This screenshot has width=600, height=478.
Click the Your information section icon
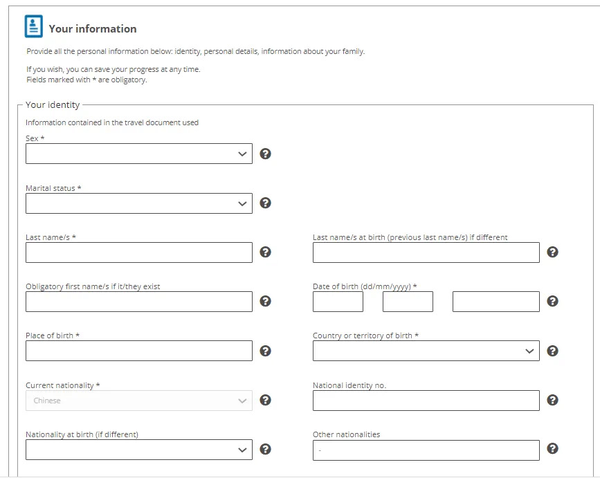point(34,27)
